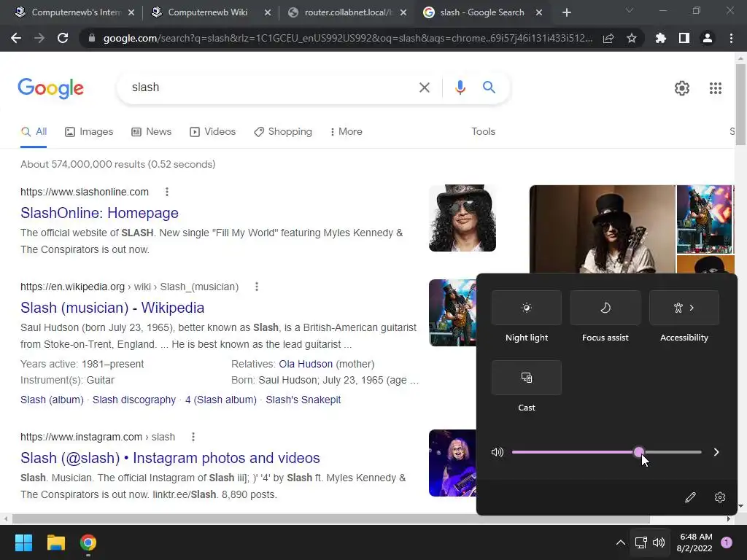Open File Explorer from the taskbar
The height and width of the screenshot is (560, 747).
pos(55,542)
